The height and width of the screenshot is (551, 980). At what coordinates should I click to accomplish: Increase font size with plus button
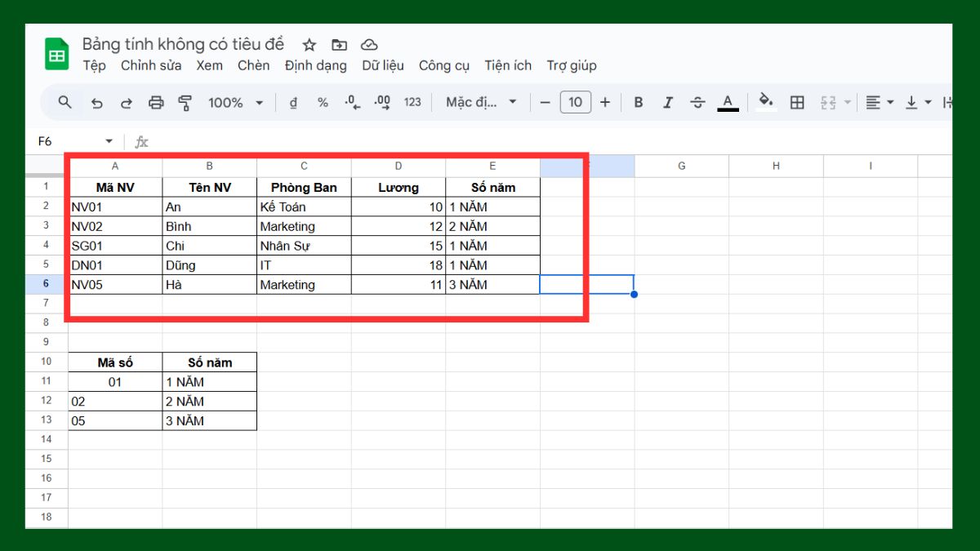604,102
